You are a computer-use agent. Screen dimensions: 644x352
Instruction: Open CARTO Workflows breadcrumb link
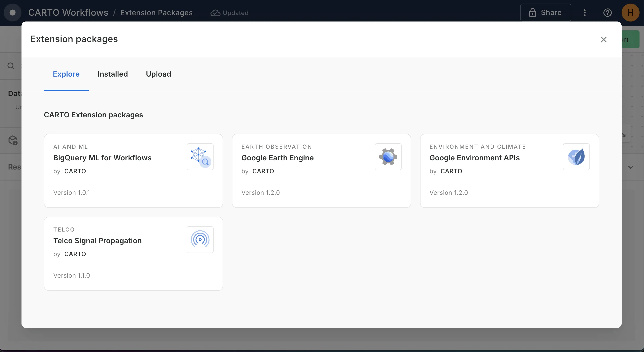[68, 13]
